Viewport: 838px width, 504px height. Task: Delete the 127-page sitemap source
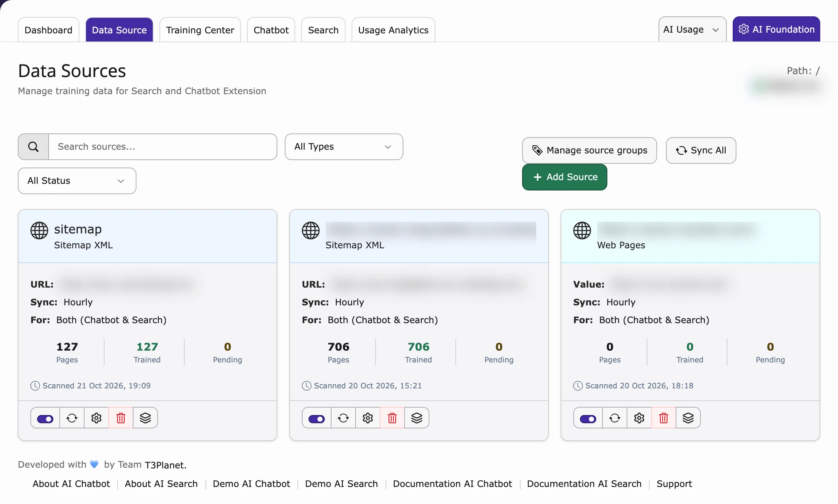click(x=121, y=418)
